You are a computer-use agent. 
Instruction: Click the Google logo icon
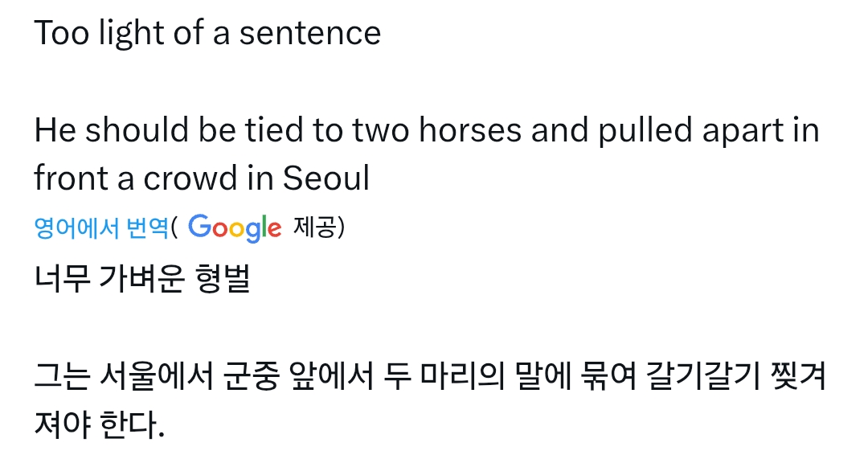(235, 227)
